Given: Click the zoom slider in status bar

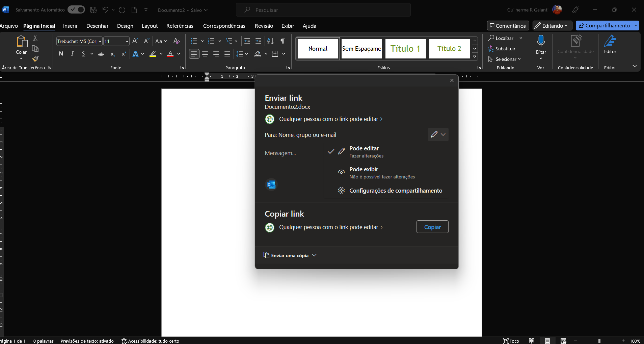Looking at the screenshot, I should click(599, 341).
